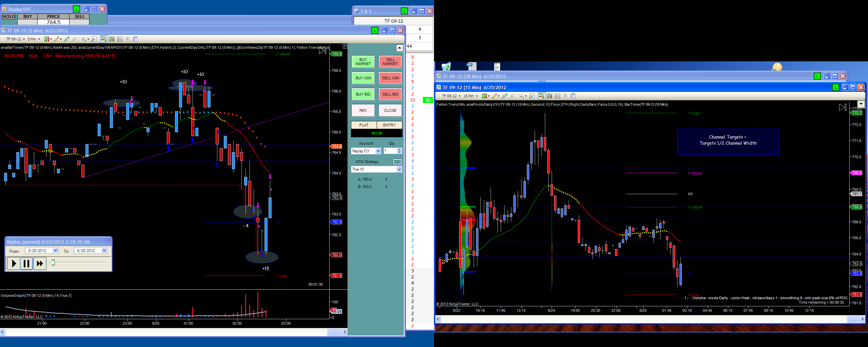The image size is (868, 347).
Task: Click the CLOSE position button
Action: [x=390, y=110]
